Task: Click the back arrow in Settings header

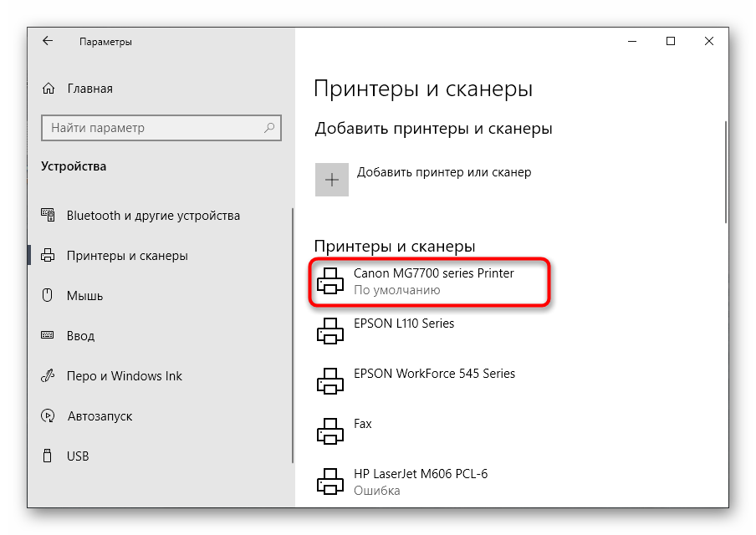Action: (48, 41)
